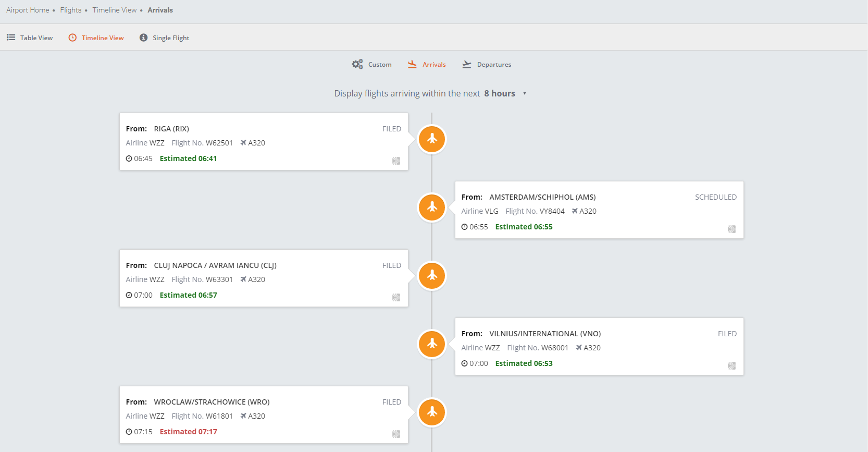Switch to Table View
The width and height of the screenshot is (868, 452).
30,38
